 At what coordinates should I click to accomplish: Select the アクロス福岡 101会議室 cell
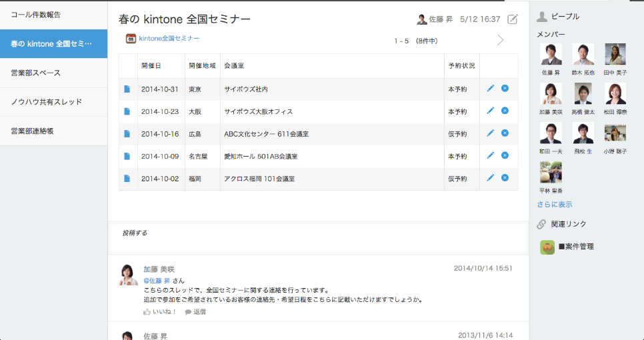[332, 179]
